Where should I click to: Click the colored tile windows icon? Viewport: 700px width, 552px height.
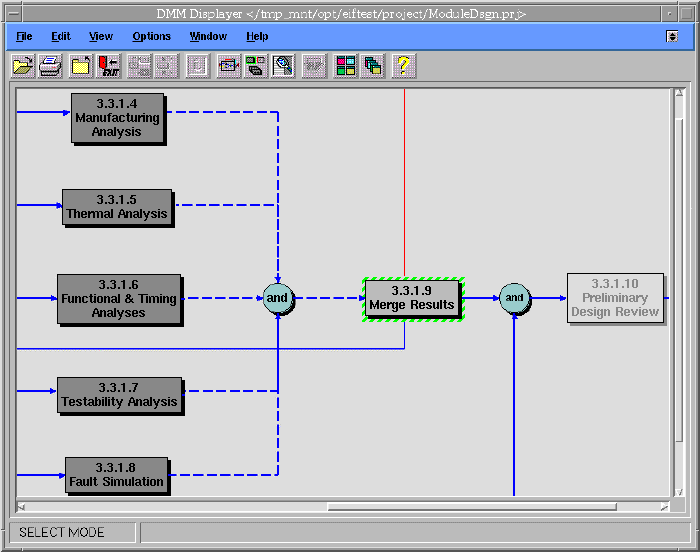[345, 67]
